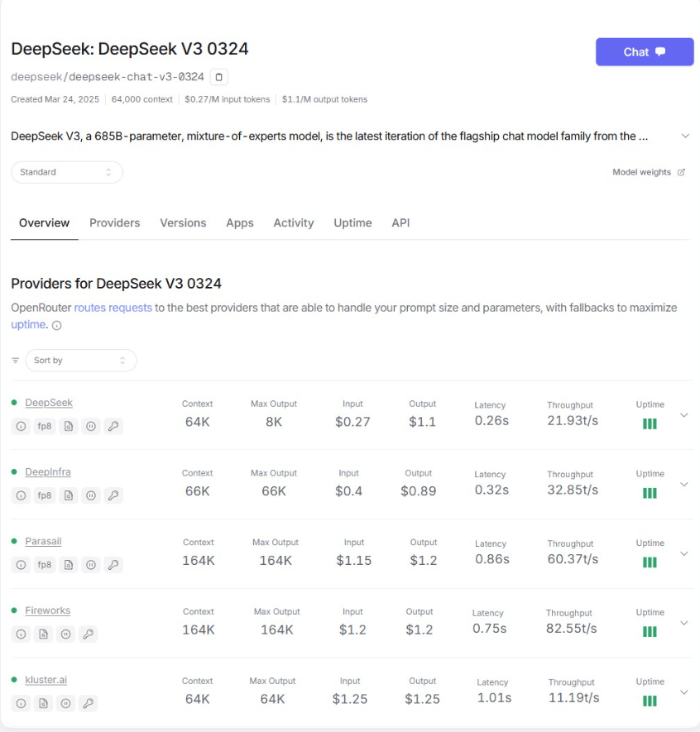Open the Standard variant dropdown
The image size is (700, 732).
pos(67,172)
